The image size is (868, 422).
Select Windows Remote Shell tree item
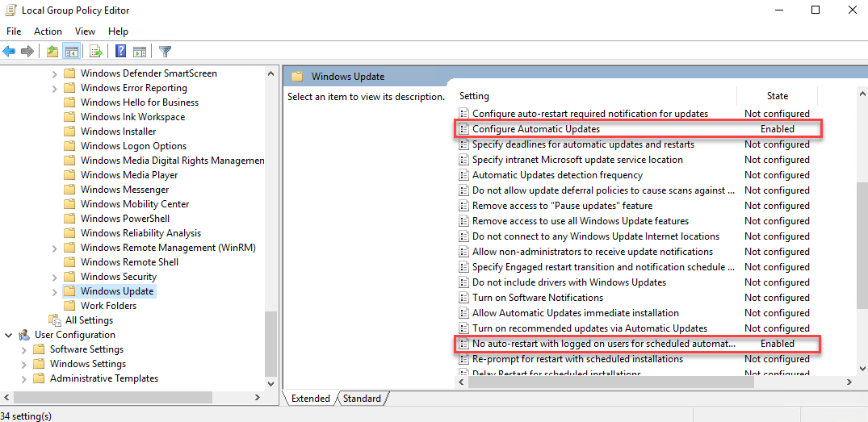click(129, 262)
